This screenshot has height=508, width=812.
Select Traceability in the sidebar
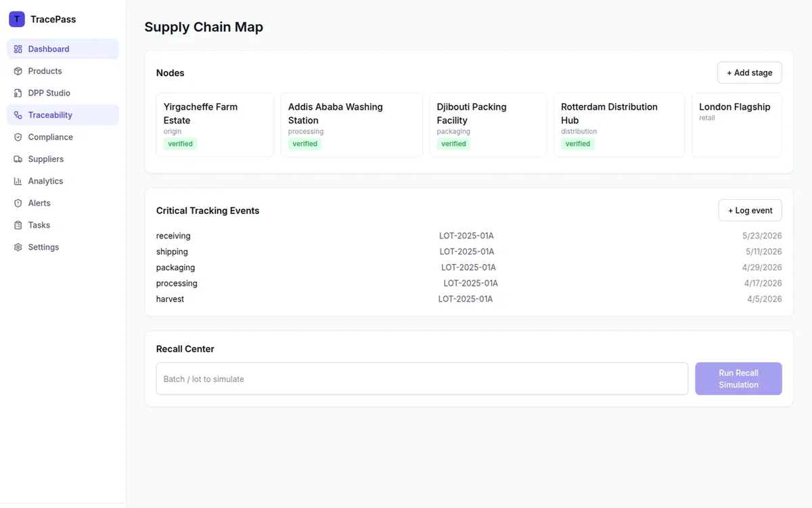(x=63, y=115)
